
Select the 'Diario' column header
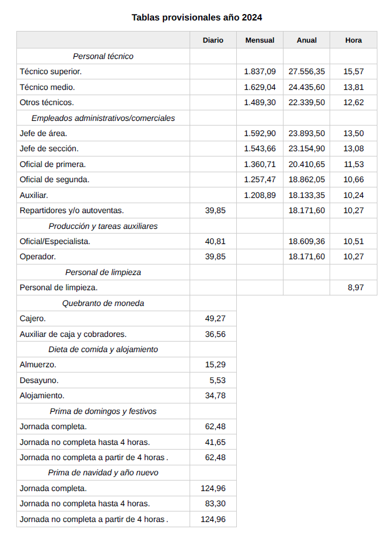[213, 40]
